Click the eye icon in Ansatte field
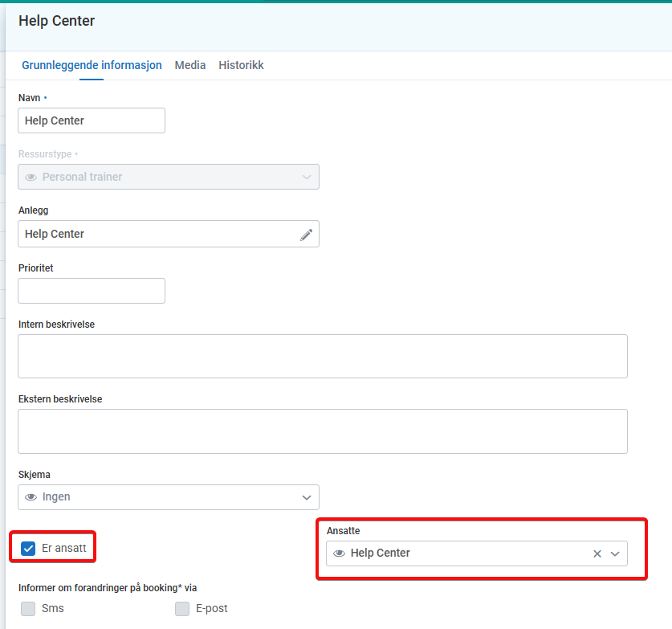672x629 pixels. pyautogui.click(x=339, y=553)
